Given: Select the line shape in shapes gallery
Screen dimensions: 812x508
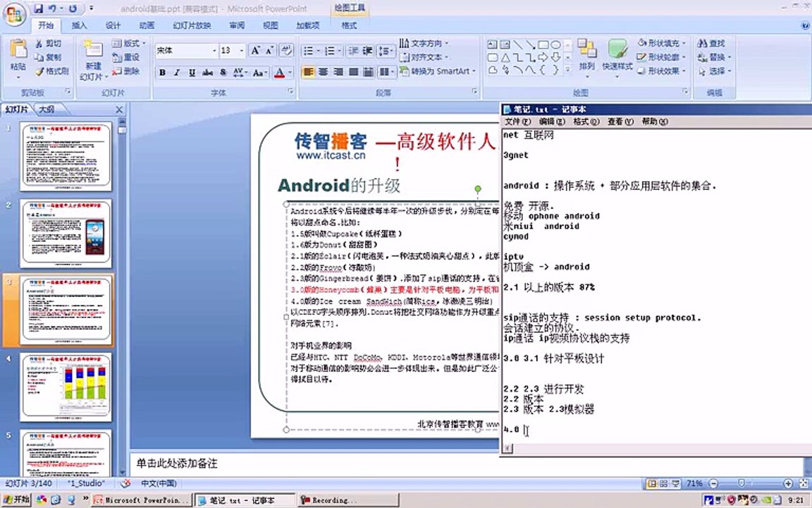Looking at the screenshot, I should pos(518,44).
